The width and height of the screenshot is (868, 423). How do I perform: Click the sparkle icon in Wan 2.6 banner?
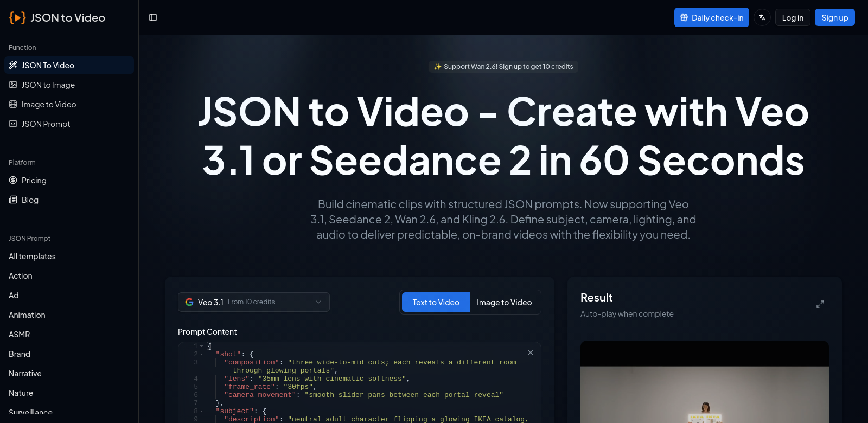(x=437, y=67)
